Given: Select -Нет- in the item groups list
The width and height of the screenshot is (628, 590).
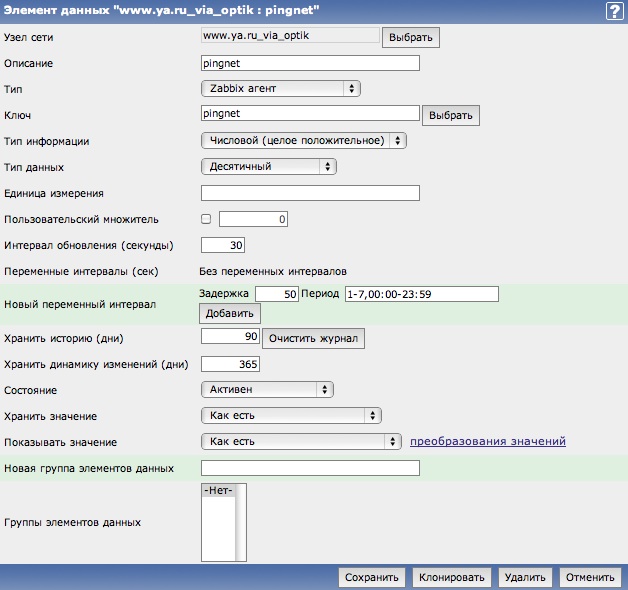Looking at the screenshot, I should click(x=217, y=490).
